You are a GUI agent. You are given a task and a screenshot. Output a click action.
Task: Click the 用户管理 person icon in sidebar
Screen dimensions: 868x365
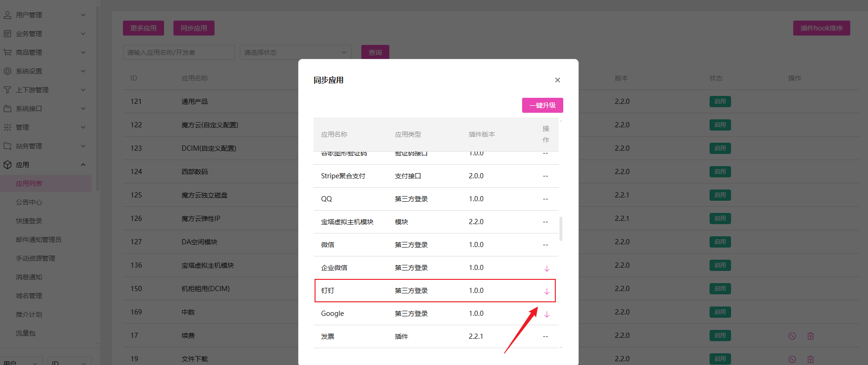pyautogui.click(x=7, y=15)
